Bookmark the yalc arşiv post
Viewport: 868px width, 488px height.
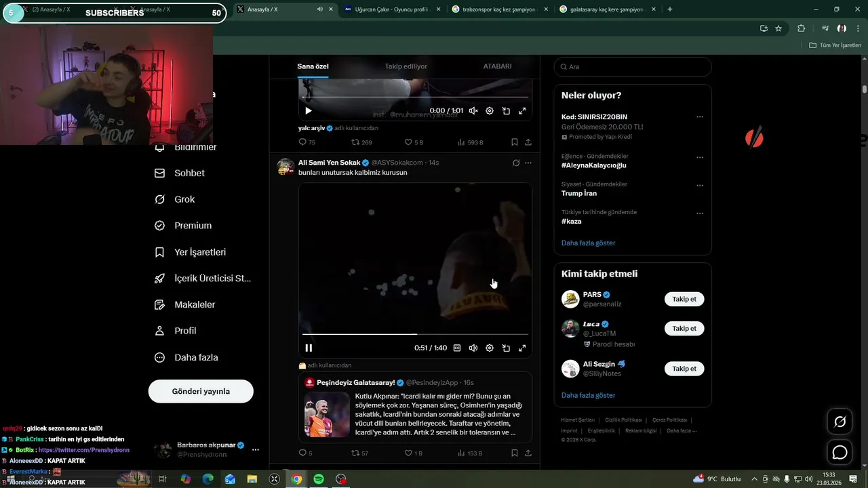tap(515, 142)
